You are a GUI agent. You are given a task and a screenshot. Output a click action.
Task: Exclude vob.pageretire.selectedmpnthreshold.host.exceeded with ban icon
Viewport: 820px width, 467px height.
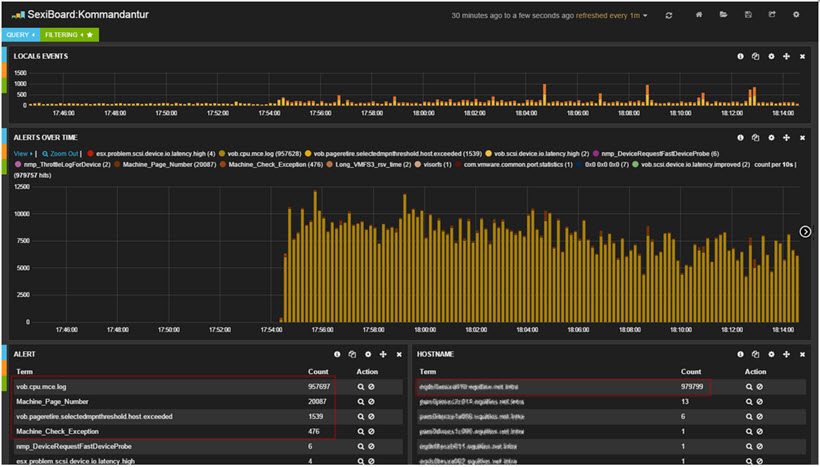(371, 417)
